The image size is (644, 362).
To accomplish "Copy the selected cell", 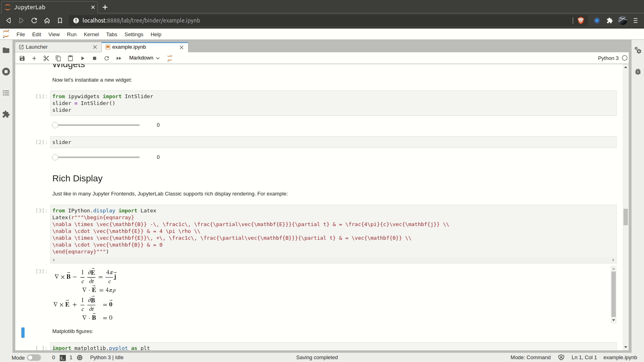I will [58, 58].
